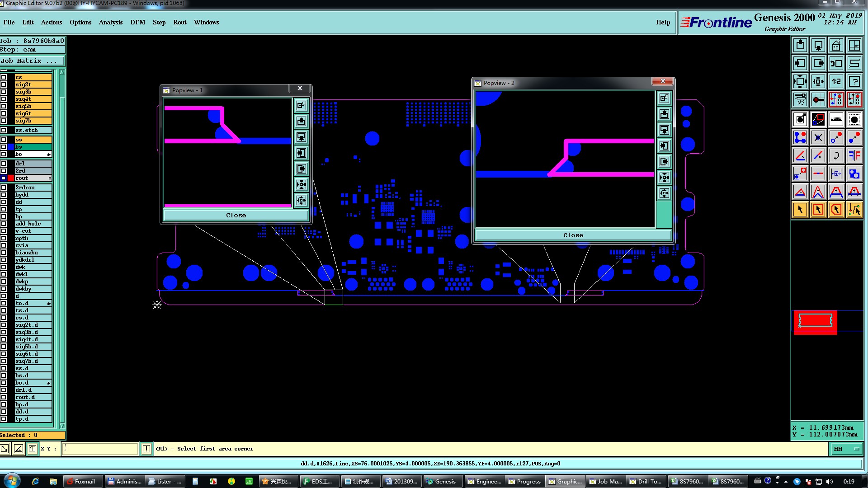868x488 pixels.
Task: Toggle checkbox for the sig2t layer
Action: coord(4,84)
